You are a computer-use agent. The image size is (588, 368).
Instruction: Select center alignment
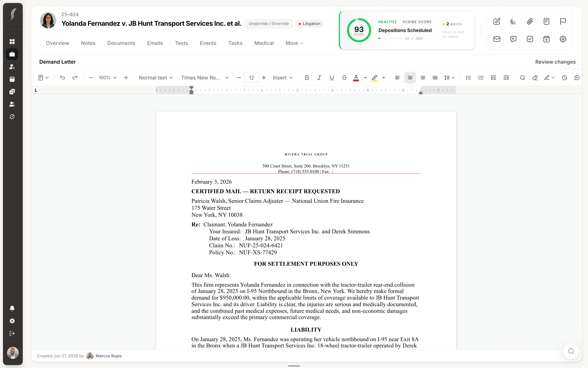tap(410, 78)
